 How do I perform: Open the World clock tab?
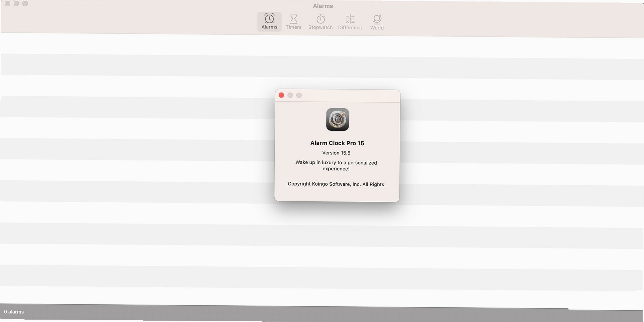(x=377, y=22)
